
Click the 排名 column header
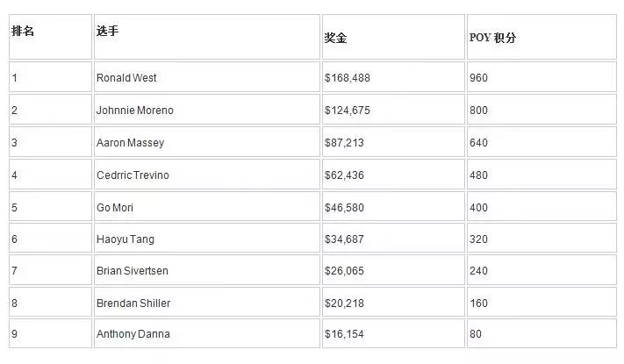tap(51, 37)
